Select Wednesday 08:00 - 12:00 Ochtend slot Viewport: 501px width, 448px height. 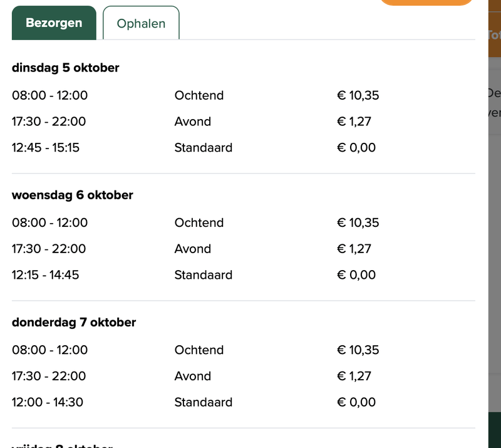tap(50, 223)
